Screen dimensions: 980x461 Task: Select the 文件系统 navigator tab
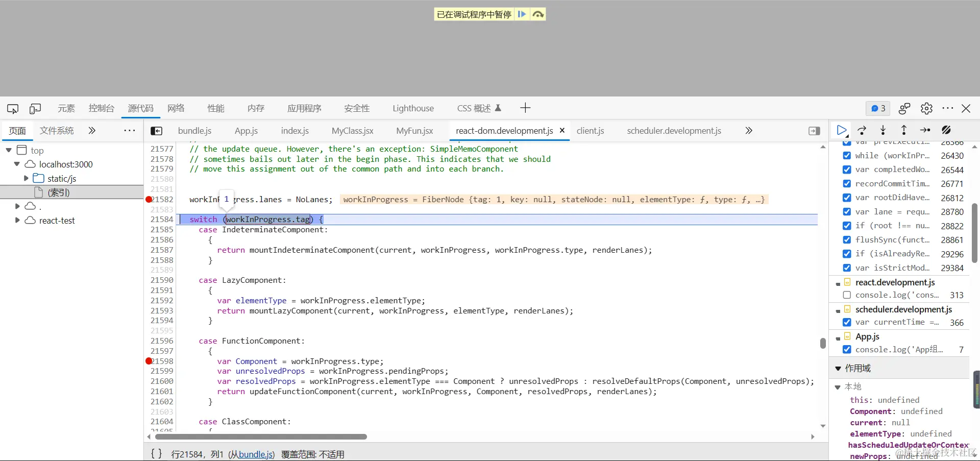57,131
